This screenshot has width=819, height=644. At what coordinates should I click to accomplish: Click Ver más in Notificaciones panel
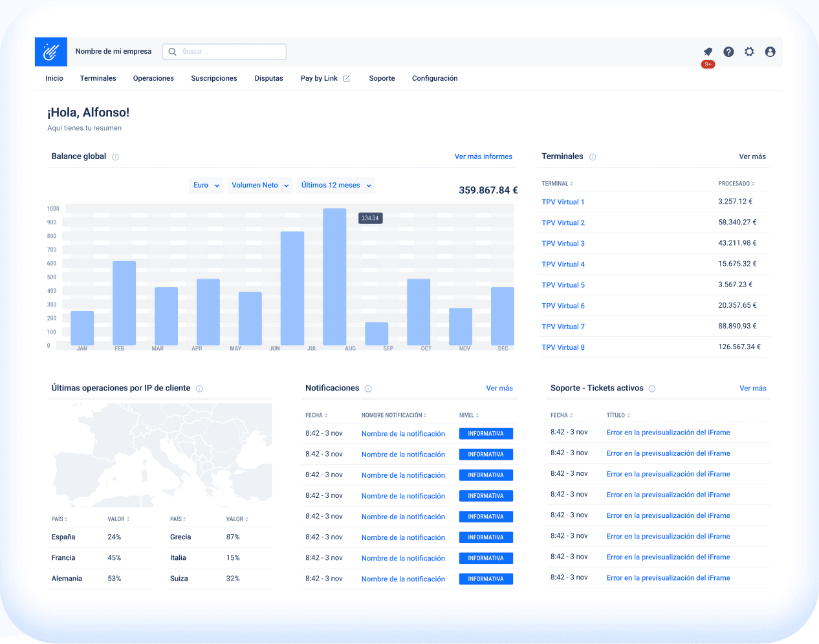pos(499,389)
